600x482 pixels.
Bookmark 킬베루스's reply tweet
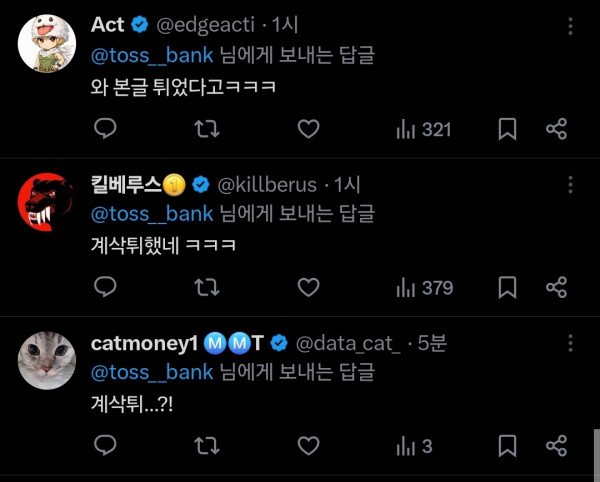(x=507, y=288)
